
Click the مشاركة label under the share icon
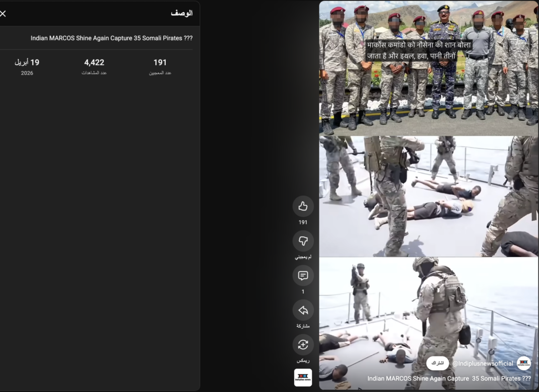303,326
